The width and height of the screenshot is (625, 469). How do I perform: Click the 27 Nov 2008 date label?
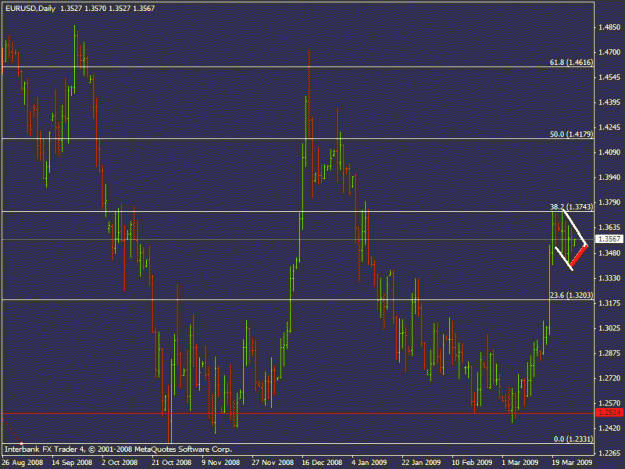click(x=273, y=463)
